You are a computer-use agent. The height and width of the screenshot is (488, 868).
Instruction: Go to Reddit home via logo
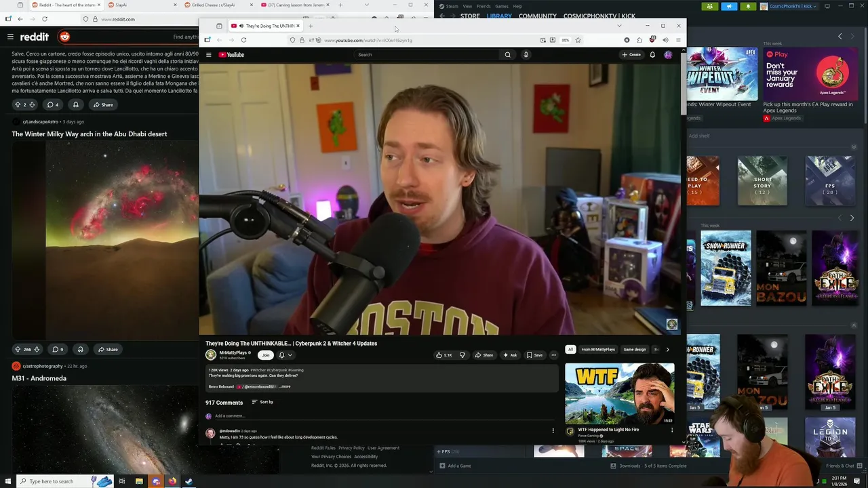coord(35,37)
